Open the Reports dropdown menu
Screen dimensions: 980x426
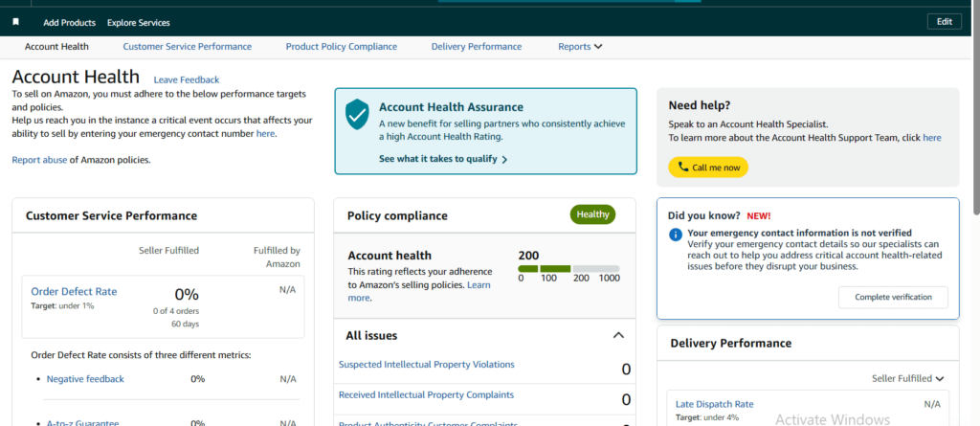click(x=580, y=46)
